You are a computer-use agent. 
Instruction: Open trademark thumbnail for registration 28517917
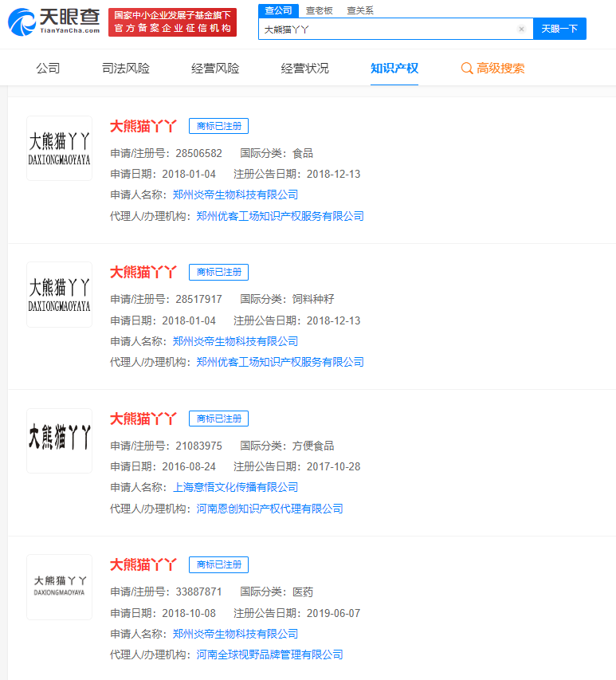(60, 294)
